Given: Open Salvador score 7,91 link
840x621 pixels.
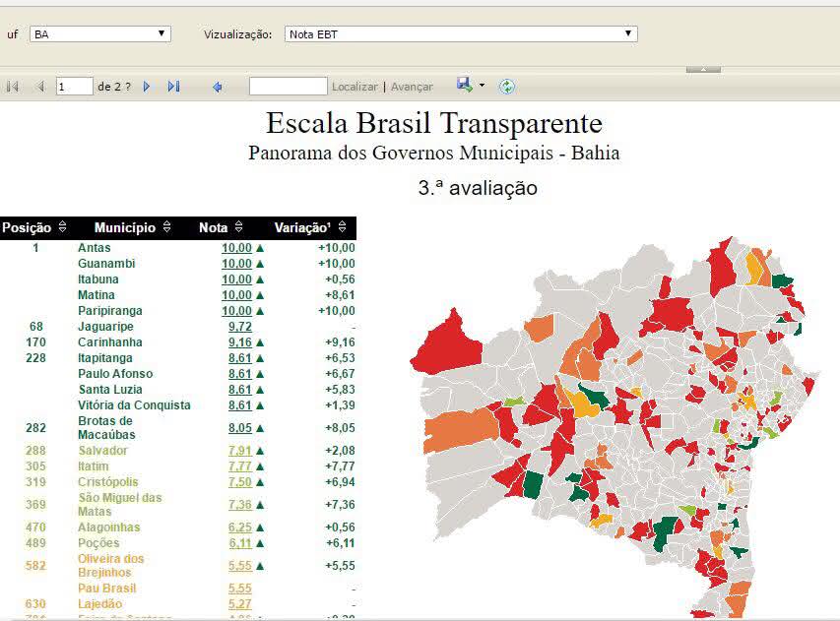Looking at the screenshot, I should [240, 451].
